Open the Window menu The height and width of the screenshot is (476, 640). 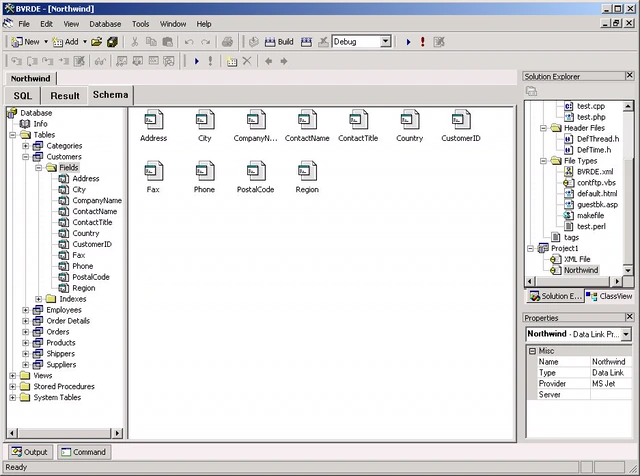[x=173, y=24]
